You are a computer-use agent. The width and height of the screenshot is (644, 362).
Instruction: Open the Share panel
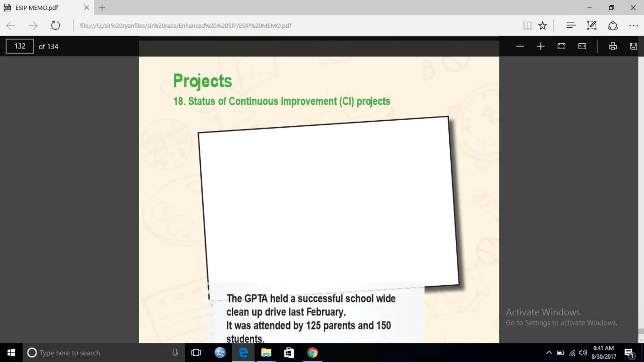(613, 25)
